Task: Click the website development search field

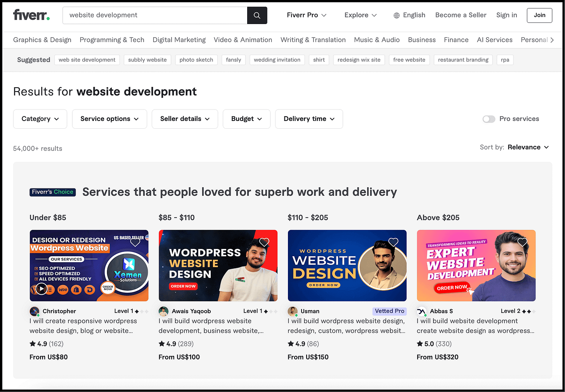Action: (x=155, y=15)
